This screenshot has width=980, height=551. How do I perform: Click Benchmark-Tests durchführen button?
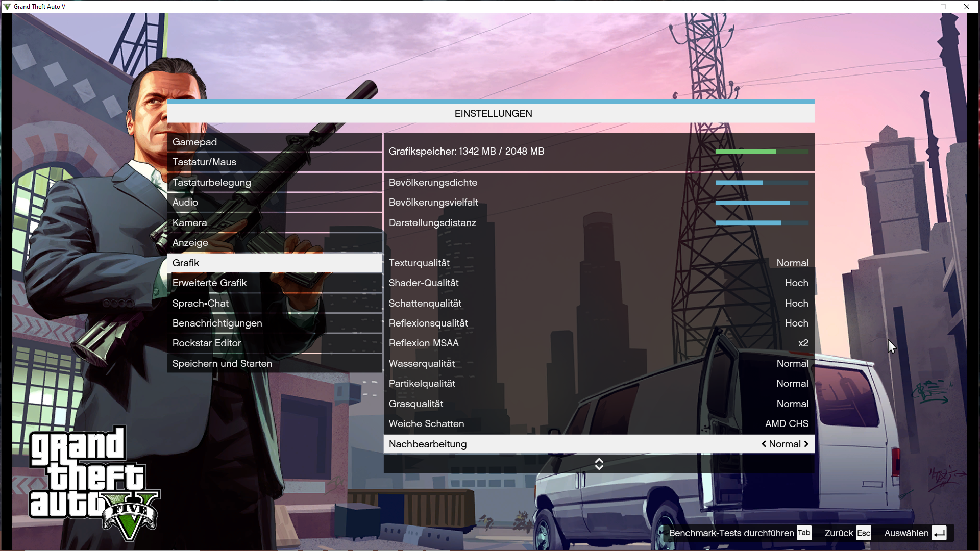pos(731,533)
